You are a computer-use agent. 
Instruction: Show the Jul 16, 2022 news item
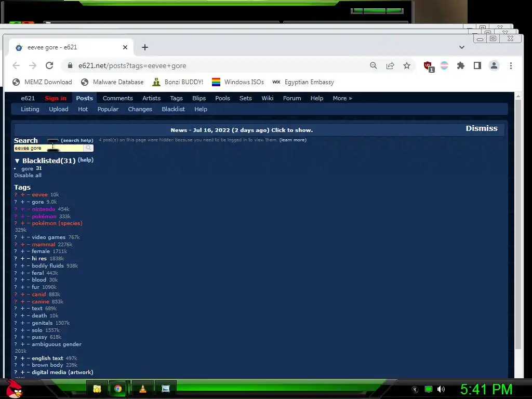tap(242, 130)
